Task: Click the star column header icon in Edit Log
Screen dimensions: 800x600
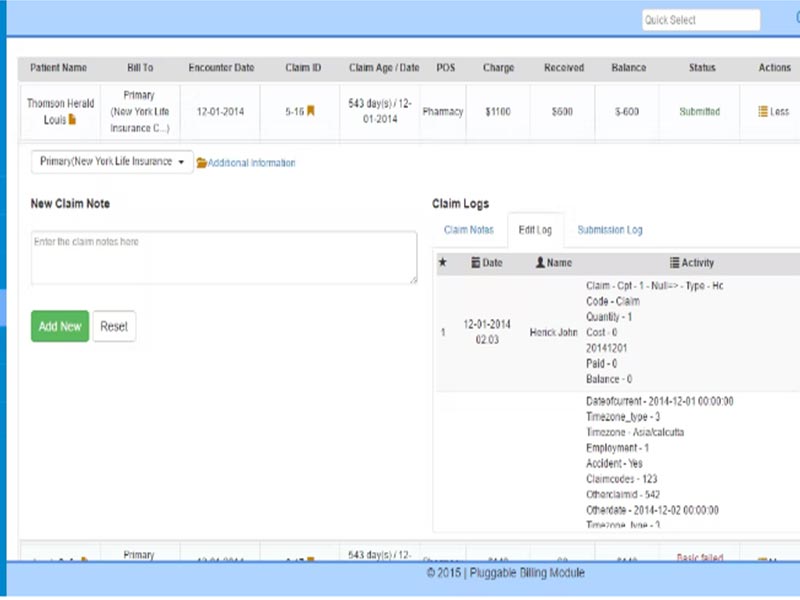Action: pyautogui.click(x=443, y=262)
